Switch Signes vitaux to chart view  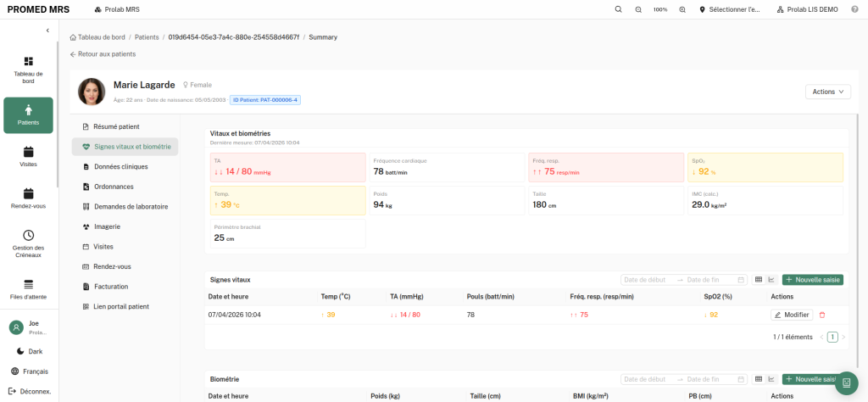point(771,280)
